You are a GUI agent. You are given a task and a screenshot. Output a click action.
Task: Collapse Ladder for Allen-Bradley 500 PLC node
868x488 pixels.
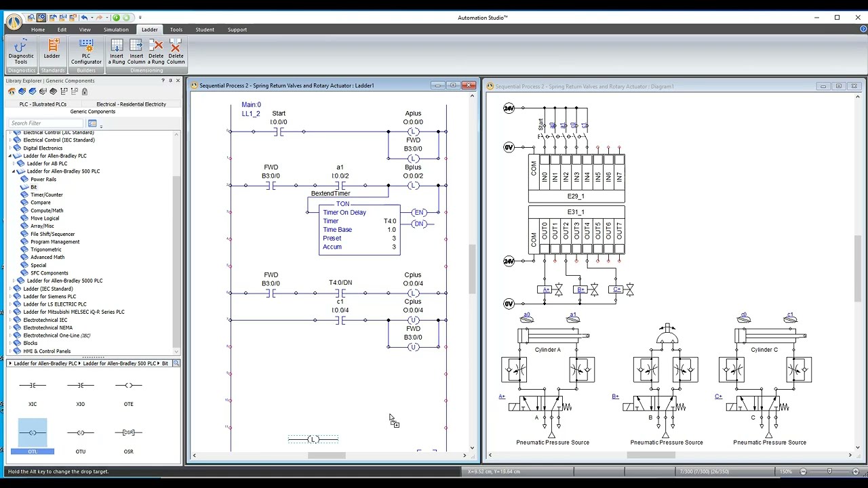(x=14, y=171)
